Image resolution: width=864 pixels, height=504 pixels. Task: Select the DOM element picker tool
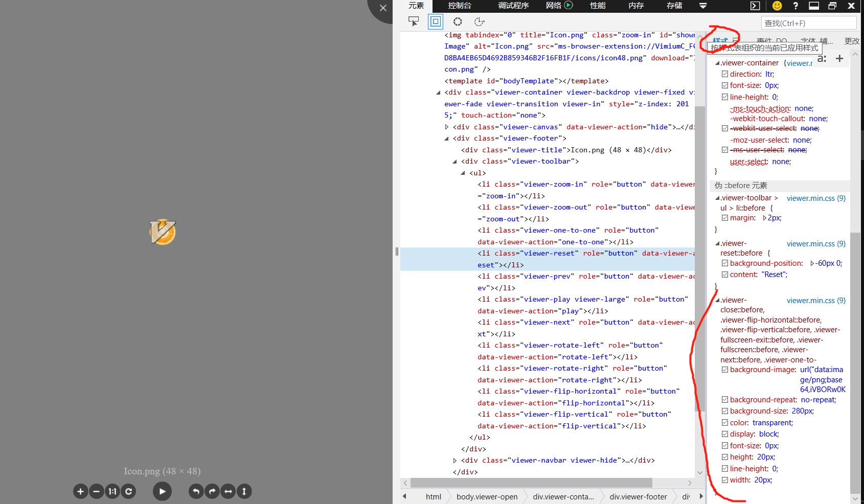pos(414,21)
